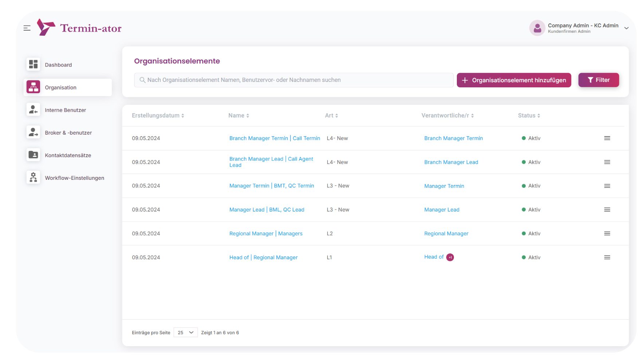Open row menu for Regional Manager | Managers

tap(607, 233)
